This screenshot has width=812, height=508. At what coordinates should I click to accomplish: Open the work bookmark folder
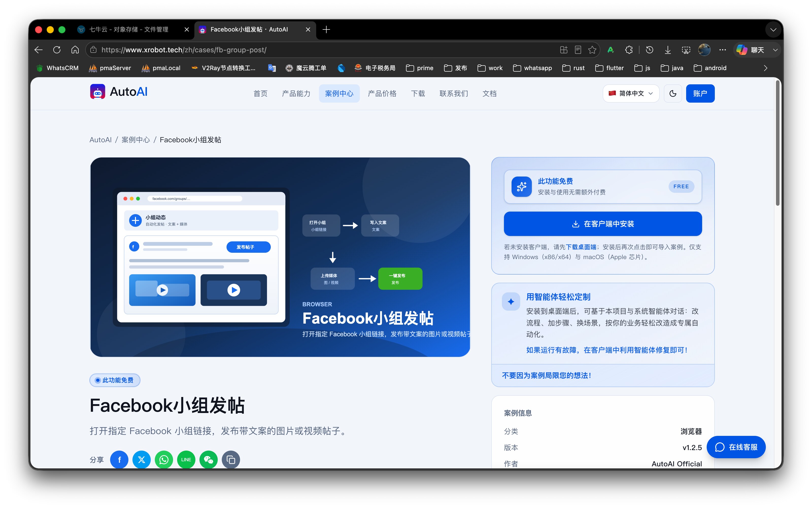coord(490,68)
